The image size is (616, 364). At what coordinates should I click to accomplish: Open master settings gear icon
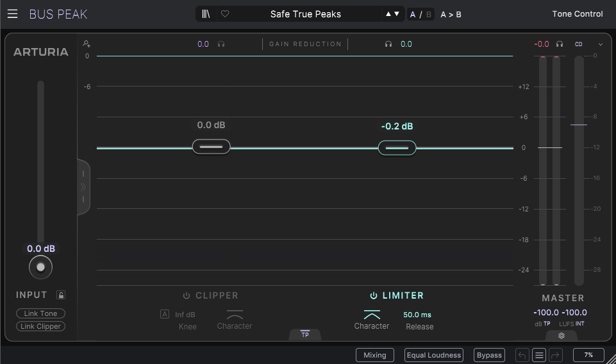point(562,335)
